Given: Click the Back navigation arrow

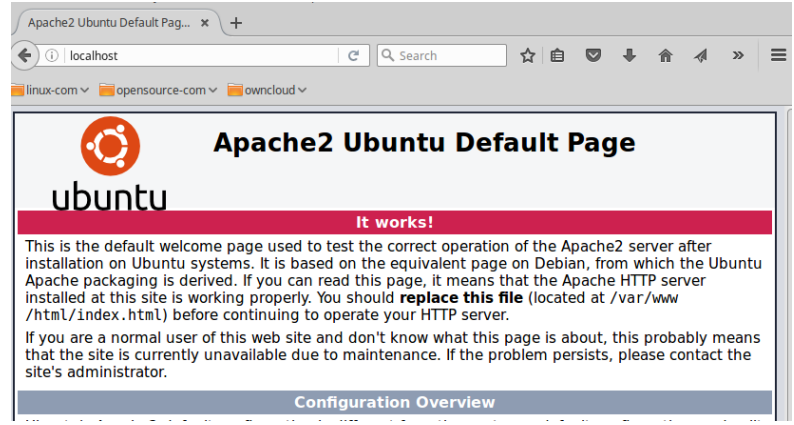Looking at the screenshot, I should pos(24,55).
